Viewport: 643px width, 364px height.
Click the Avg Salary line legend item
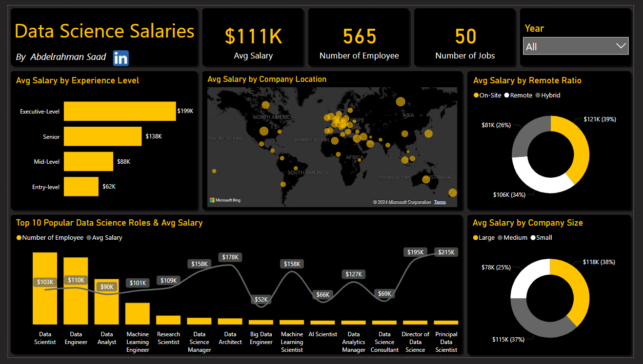pyautogui.click(x=104, y=238)
